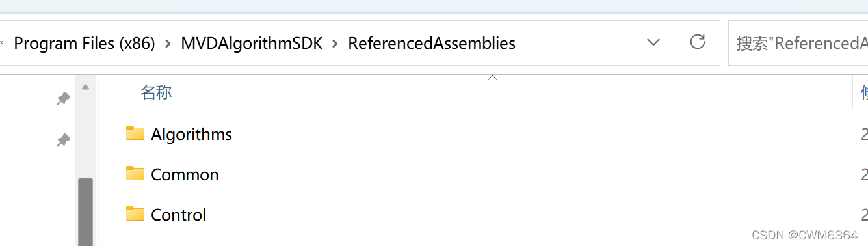Select the Algorithms folder icon
868x246 pixels.
point(135,133)
